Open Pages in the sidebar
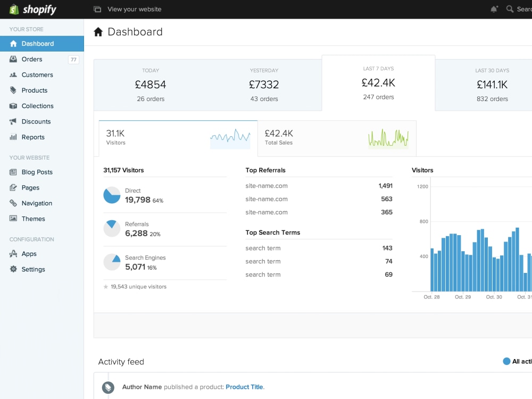The image size is (532, 399). click(x=41, y=188)
